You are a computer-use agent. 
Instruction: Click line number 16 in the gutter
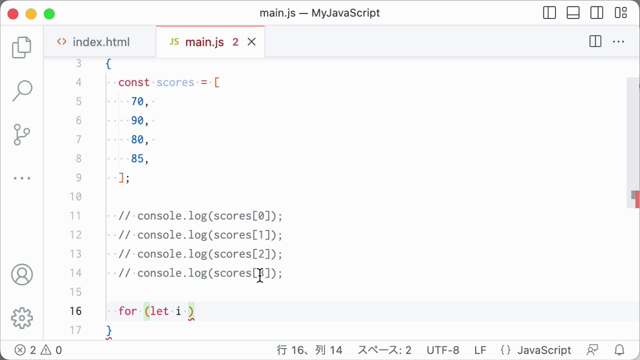[x=76, y=311]
